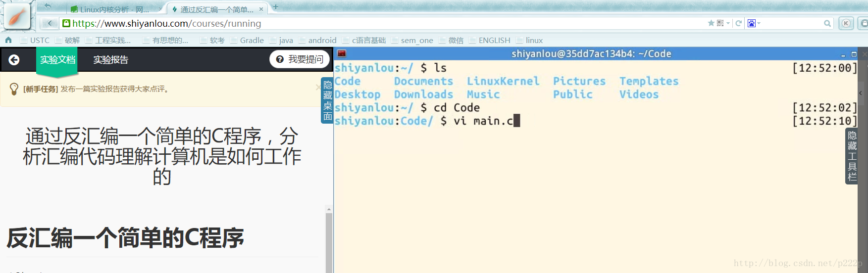
Task: Close the 通过反汇编 browser tab
Action: pos(261,9)
